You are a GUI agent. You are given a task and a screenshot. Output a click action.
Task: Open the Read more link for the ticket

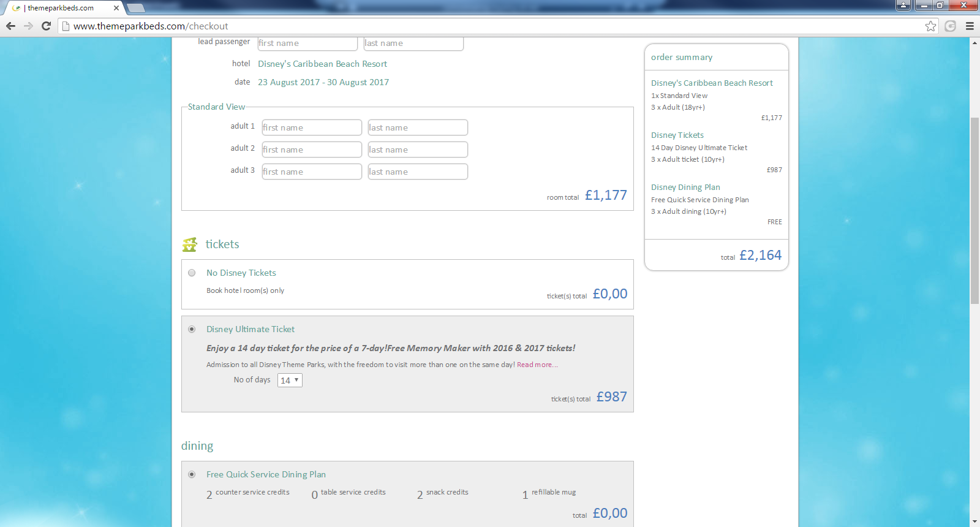click(x=537, y=365)
